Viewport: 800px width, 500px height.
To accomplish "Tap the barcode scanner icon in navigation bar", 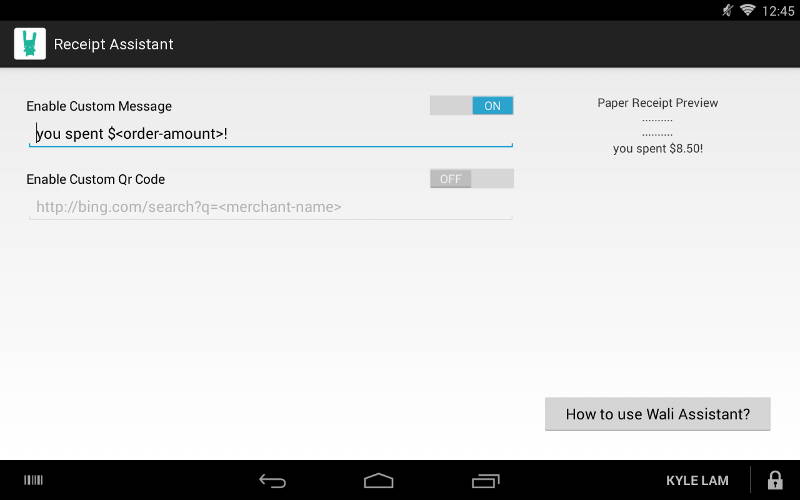I will coord(34,480).
